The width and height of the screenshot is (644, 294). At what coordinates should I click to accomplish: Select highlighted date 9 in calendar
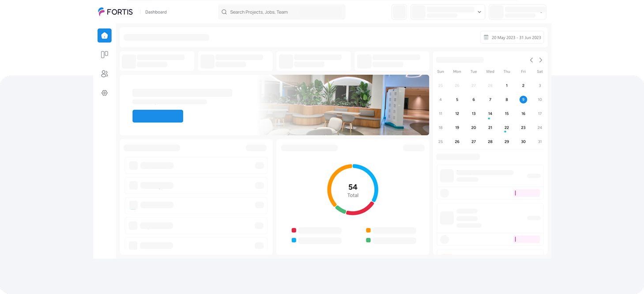[523, 99]
